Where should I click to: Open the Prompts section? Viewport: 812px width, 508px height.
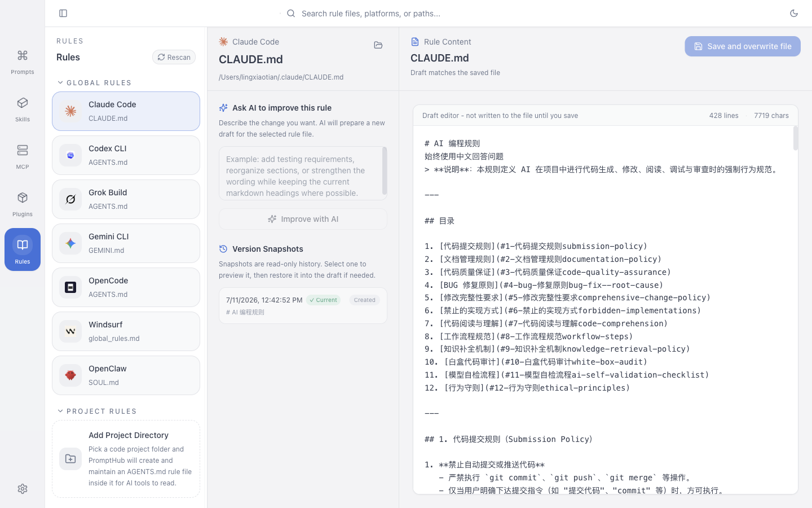tap(23, 61)
